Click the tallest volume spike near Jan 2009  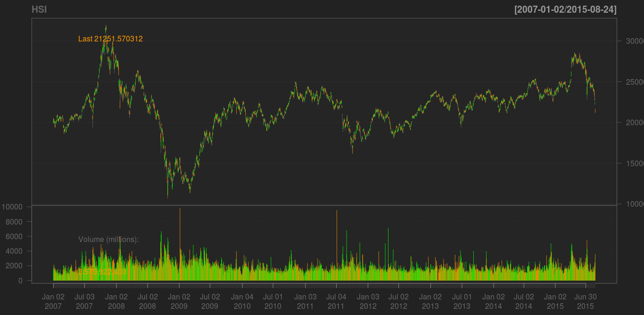pos(180,244)
